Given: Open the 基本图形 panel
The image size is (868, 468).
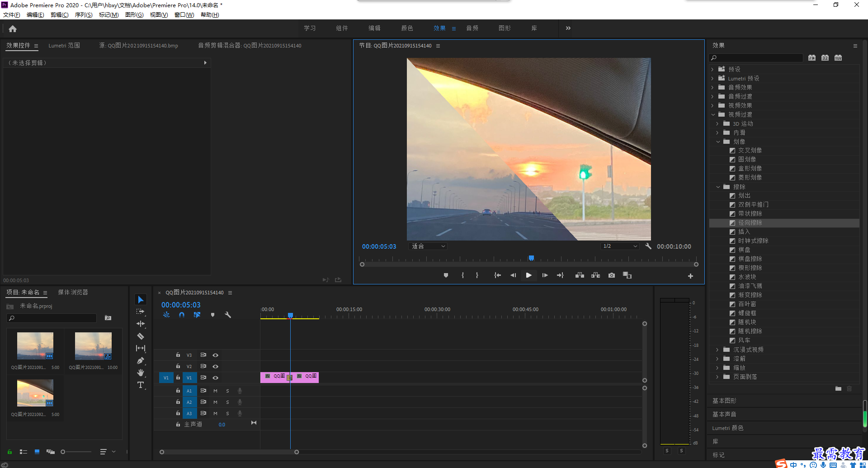Looking at the screenshot, I should click(x=724, y=401).
